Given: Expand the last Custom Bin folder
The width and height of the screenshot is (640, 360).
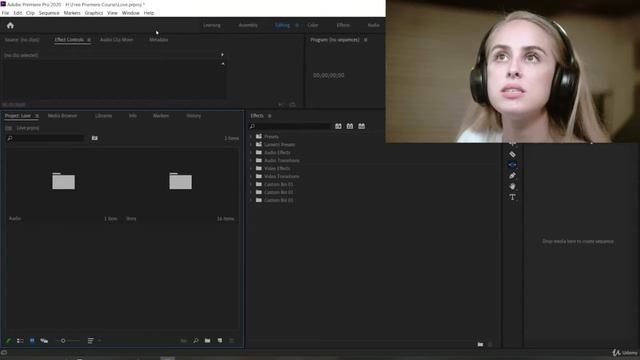Looking at the screenshot, I should [x=251, y=200].
